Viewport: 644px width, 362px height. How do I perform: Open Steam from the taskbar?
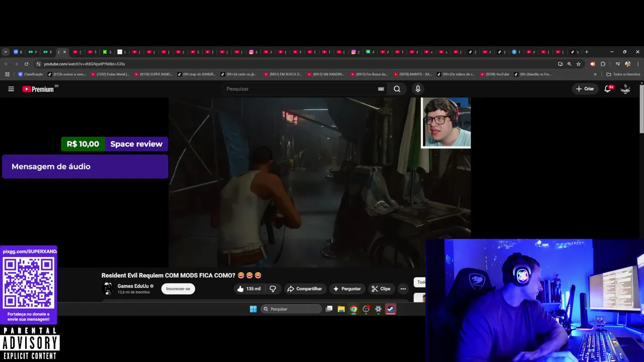[390, 309]
